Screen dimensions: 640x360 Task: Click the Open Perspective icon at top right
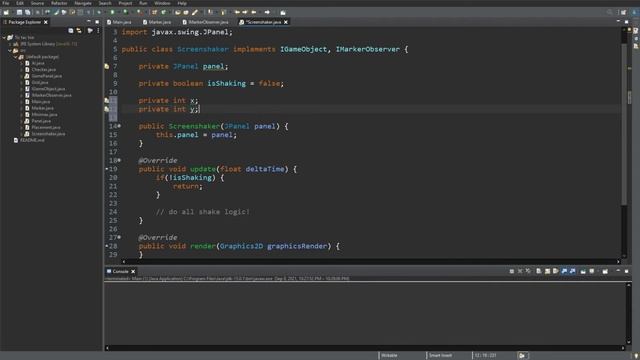coord(623,12)
